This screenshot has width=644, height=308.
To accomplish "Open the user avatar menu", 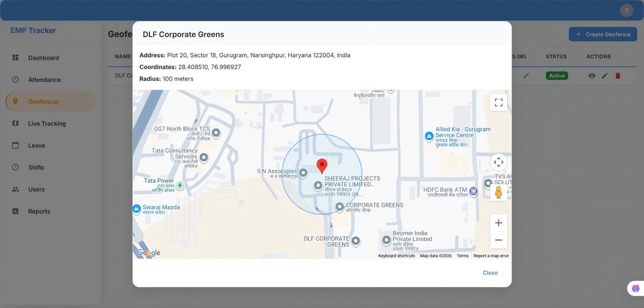I will 626,10.
